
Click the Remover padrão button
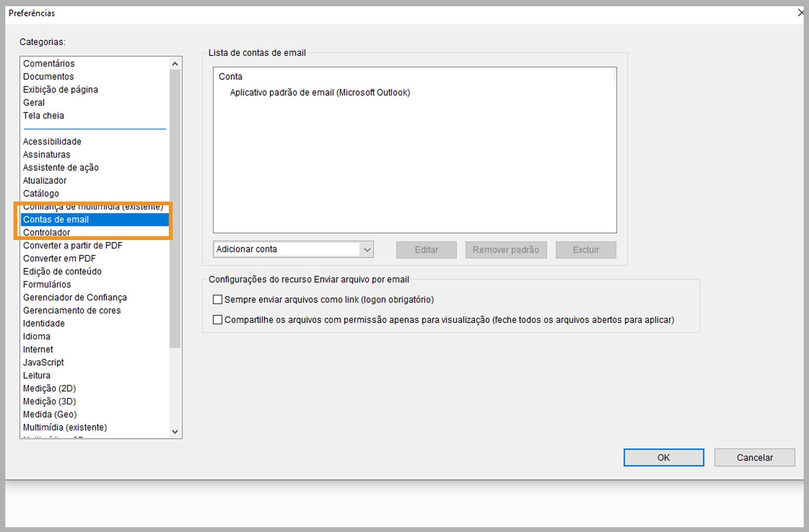(506, 250)
